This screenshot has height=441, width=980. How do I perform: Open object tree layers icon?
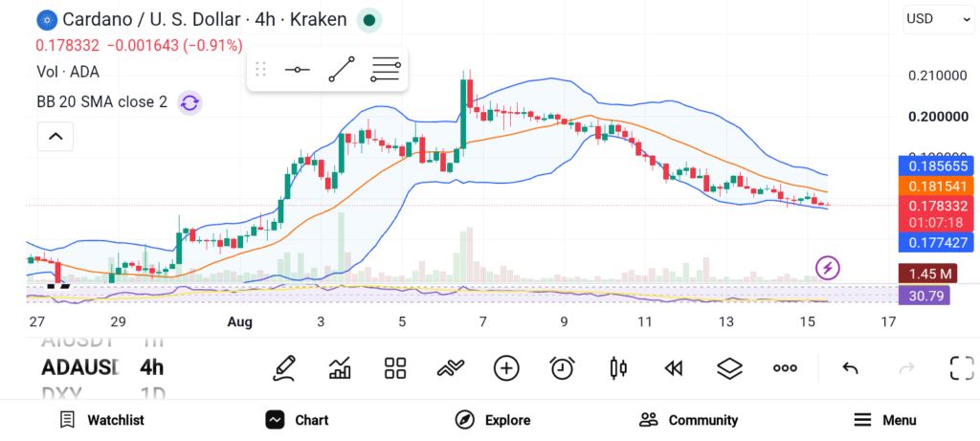(729, 368)
